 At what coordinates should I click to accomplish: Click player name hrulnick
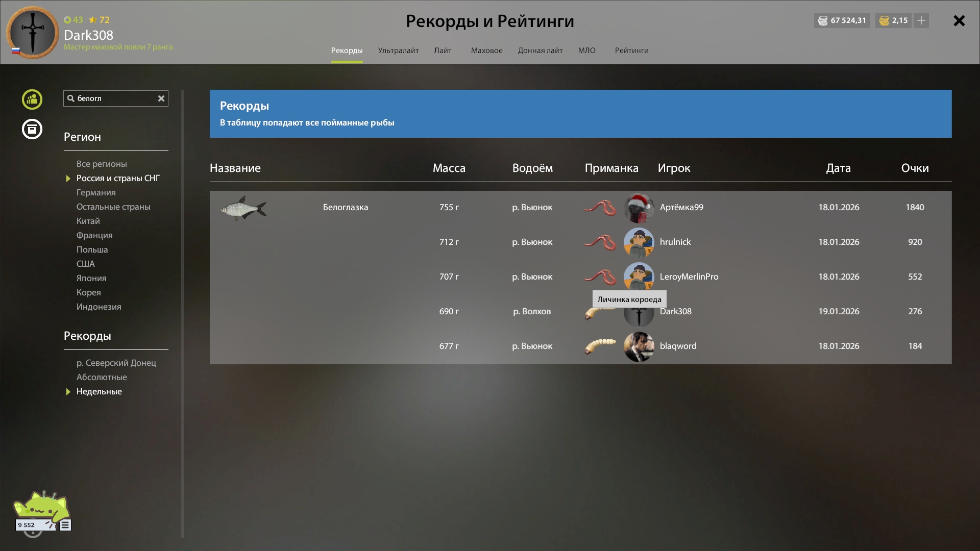675,242
